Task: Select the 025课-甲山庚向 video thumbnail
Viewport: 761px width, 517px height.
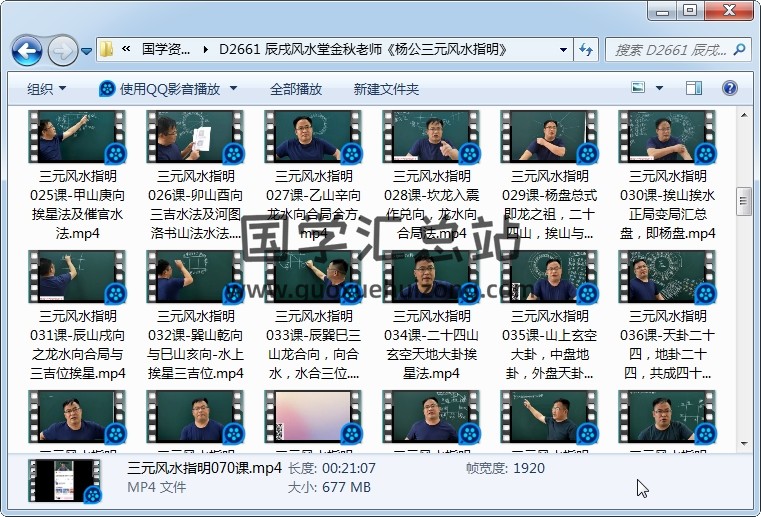Action: (x=78, y=137)
